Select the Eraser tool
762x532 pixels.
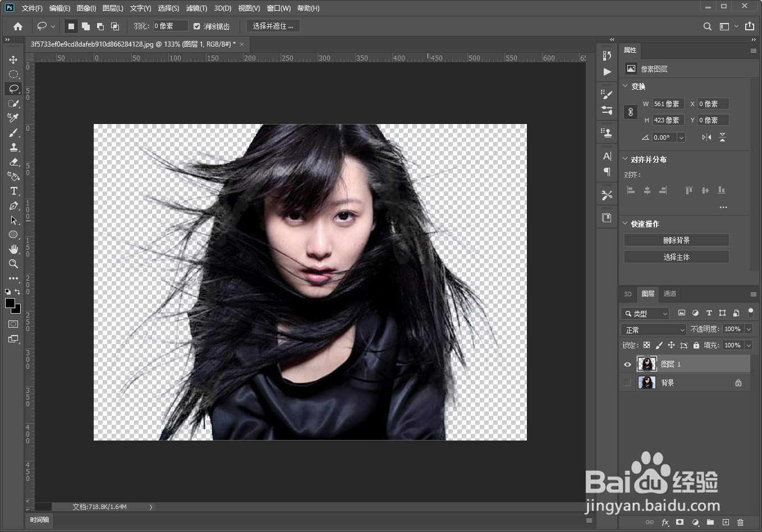[13, 162]
